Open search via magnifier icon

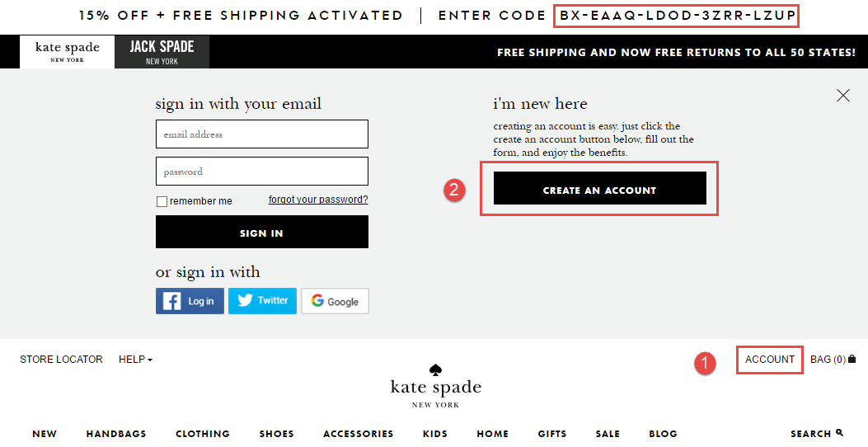point(840,433)
